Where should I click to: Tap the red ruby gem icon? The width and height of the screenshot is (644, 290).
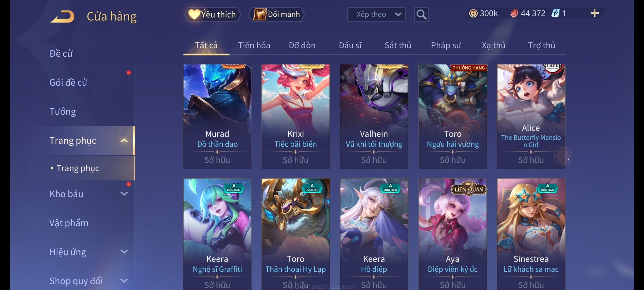514,13
